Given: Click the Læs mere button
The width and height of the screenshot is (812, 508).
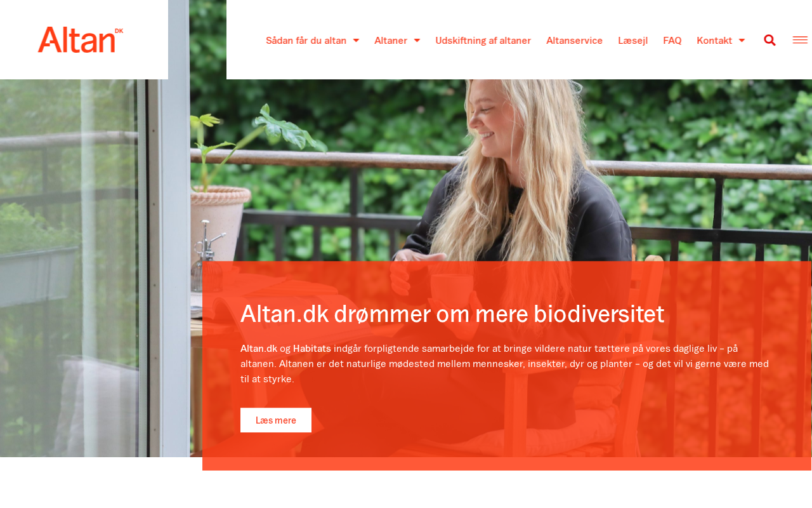Looking at the screenshot, I should pos(276,420).
